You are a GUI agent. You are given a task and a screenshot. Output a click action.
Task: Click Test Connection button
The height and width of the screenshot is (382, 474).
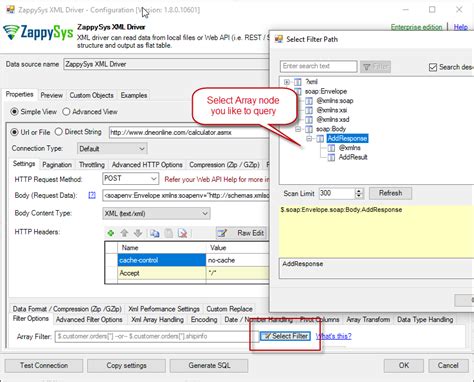(44, 366)
